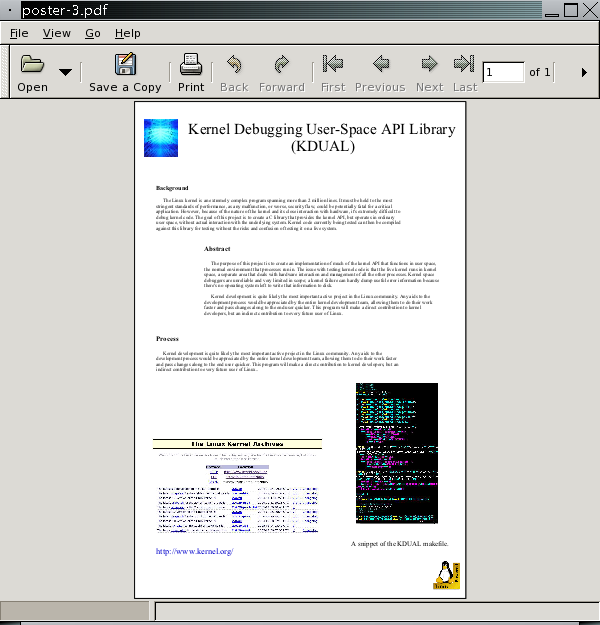Image resolution: width=600 pixels, height=625 pixels.
Task: Click the Linux Kernel Archives screenshot image
Action: pos(237,486)
